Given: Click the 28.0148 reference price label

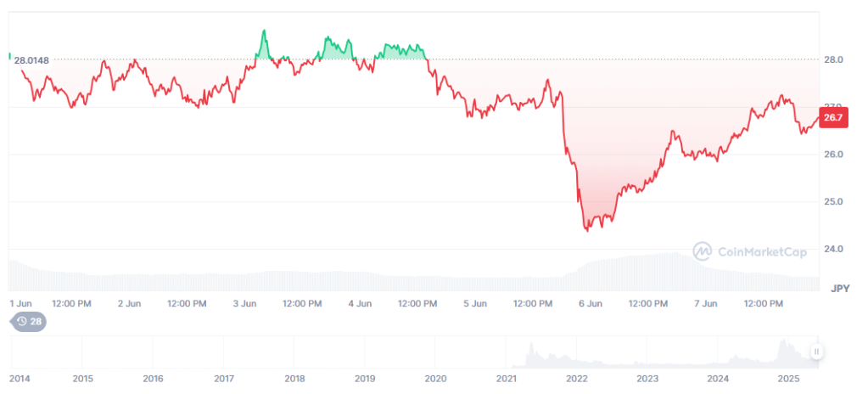Looking at the screenshot, I should coord(31,59).
